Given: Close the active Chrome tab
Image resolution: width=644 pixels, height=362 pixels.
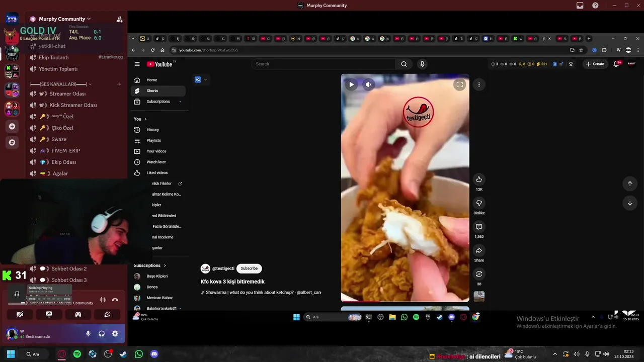Looking at the screenshot, I should coord(549,39).
